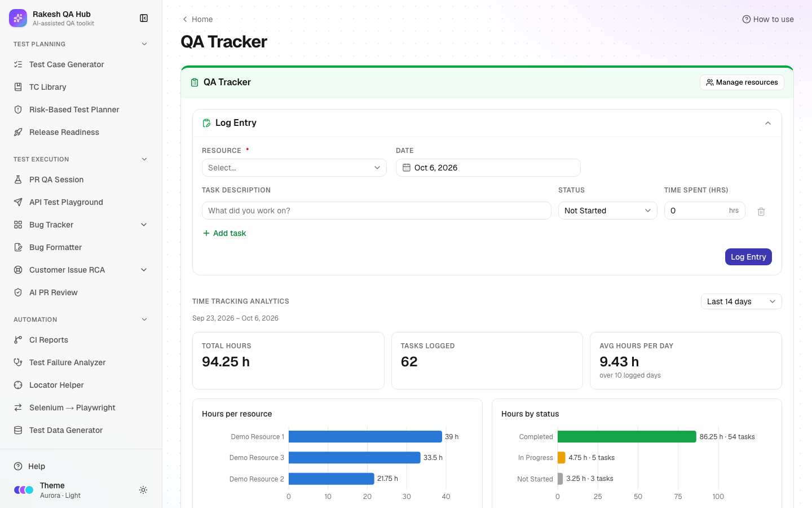Collapse the Test Planning section
Screen dimensions: 812x508
(144, 44)
